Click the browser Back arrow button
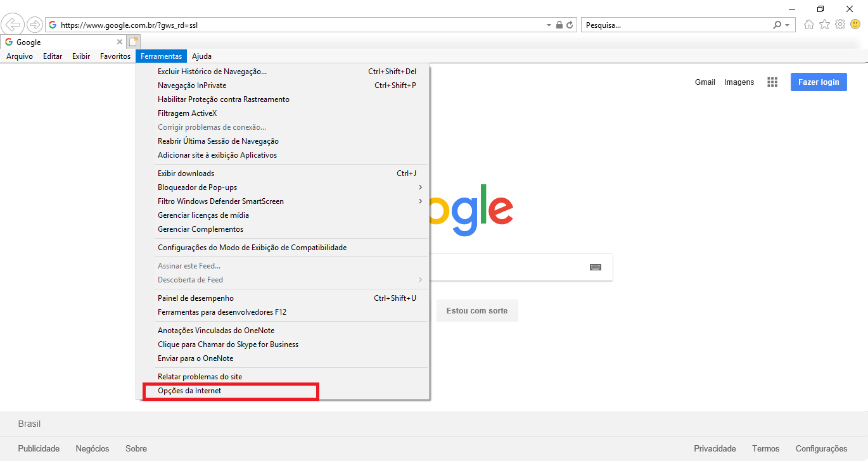The image size is (868, 461). [13, 25]
